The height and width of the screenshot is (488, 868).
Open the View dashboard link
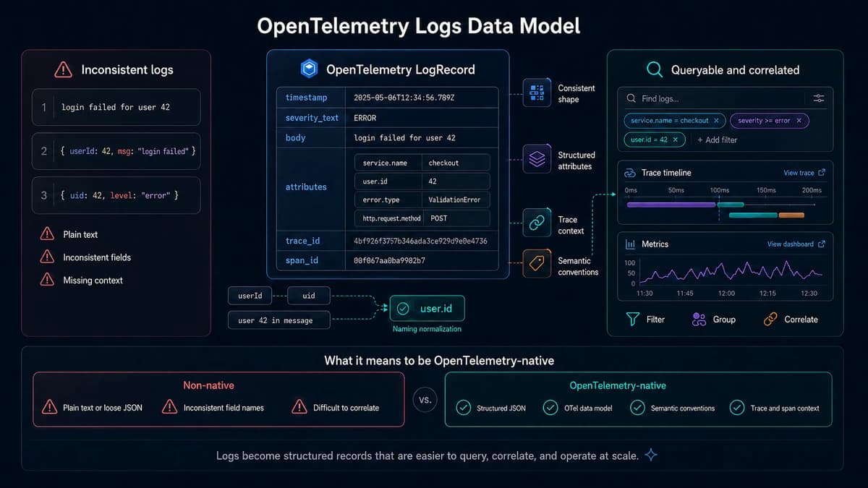tap(791, 244)
